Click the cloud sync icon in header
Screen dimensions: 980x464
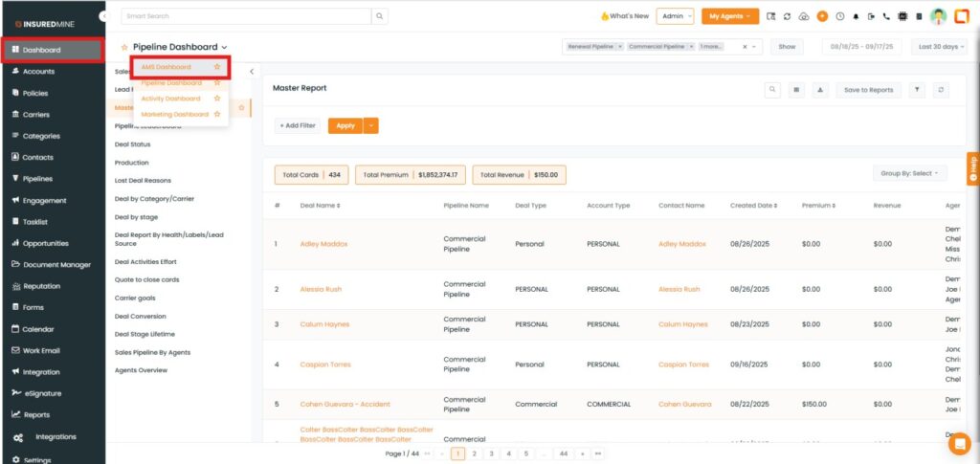tap(803, 16)
